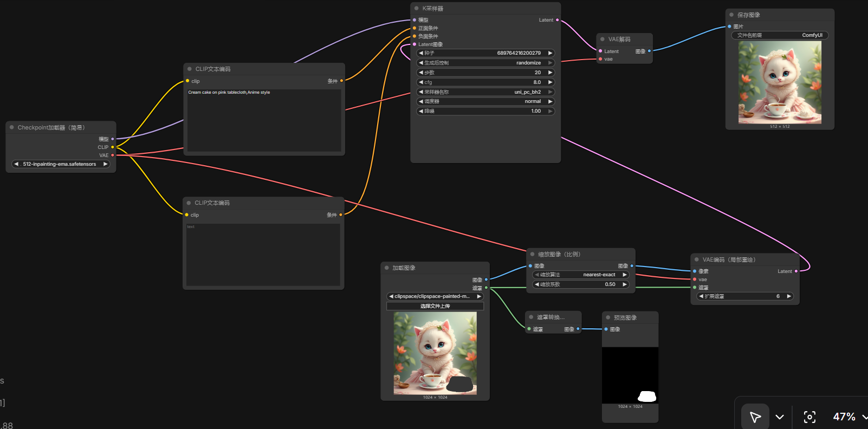This screenshot has height=429, width=868.
Task: Click left arrow of 采样器名称 widget
Action: 421,92
